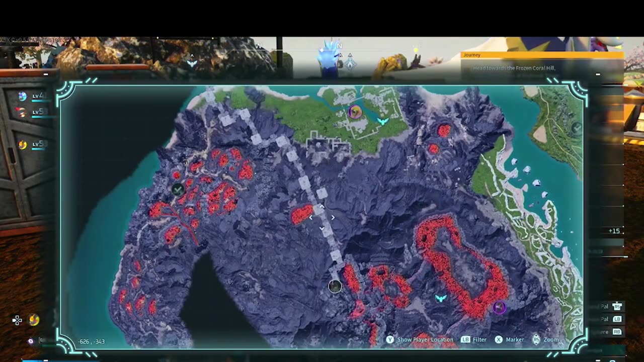Click the Head towards the Frozen Coral Hill objective
644x362 pixels.
coord(514,68)
